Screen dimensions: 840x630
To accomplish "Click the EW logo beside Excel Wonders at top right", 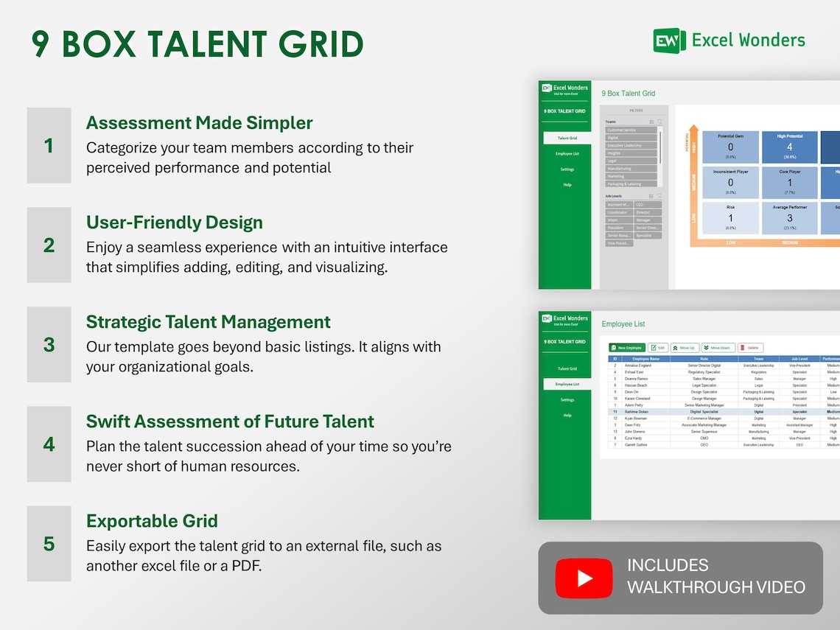I will (x=668, y=40).
